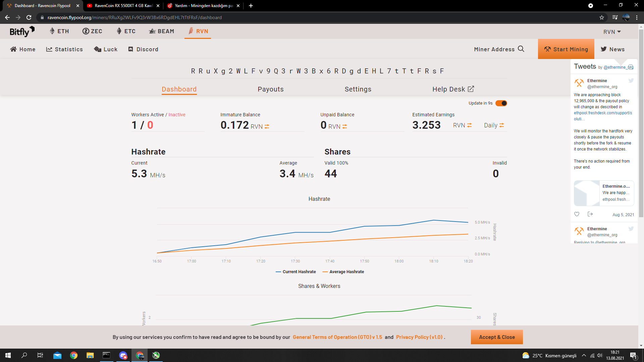Screen dimensions: 644x362
Task: Open the Windows Start menu
Action: point(8,355)
